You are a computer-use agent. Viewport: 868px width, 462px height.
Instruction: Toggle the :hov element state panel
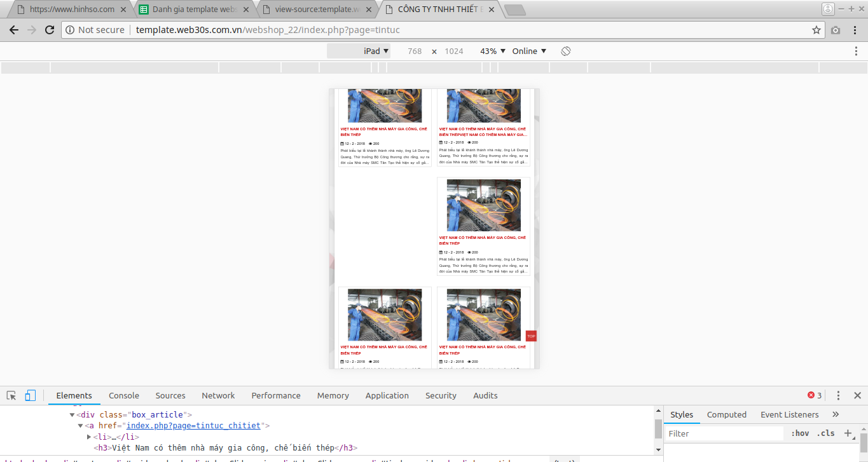coord(800,433)
